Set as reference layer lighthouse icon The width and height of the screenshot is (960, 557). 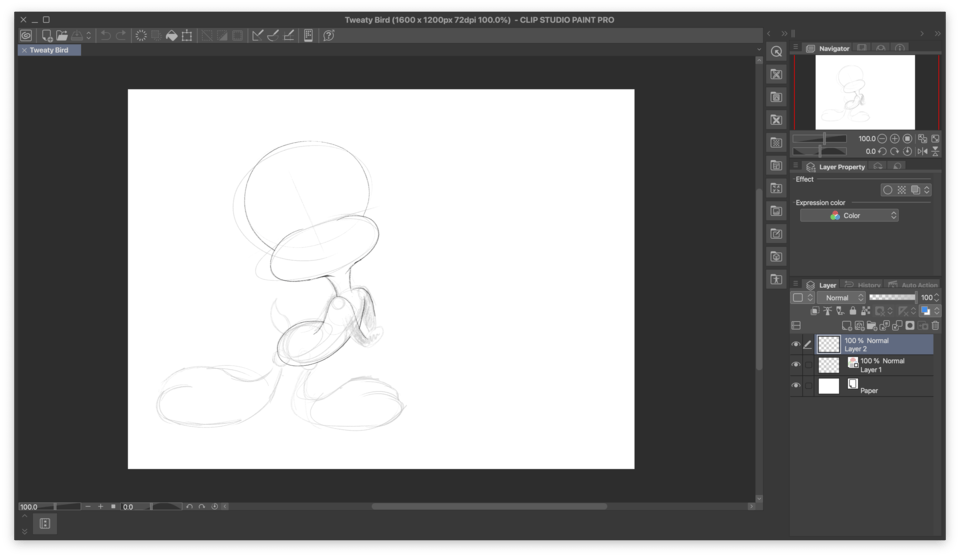827,311
